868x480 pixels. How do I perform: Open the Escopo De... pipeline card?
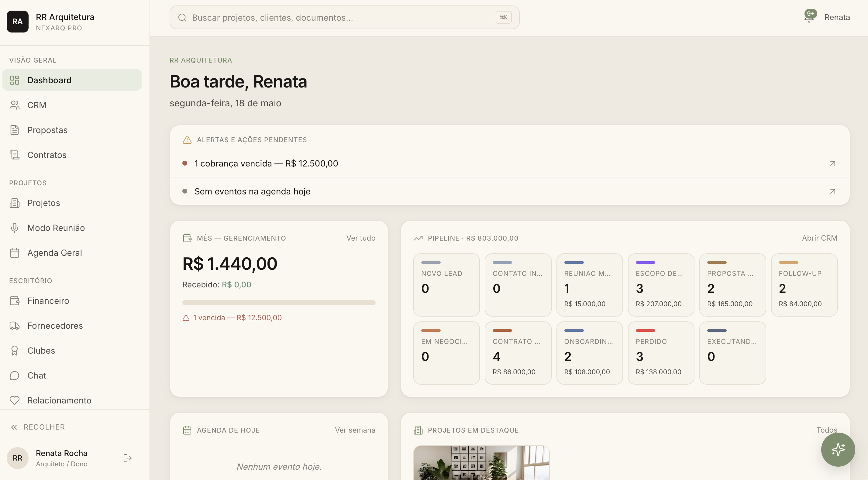coord(661,285)
